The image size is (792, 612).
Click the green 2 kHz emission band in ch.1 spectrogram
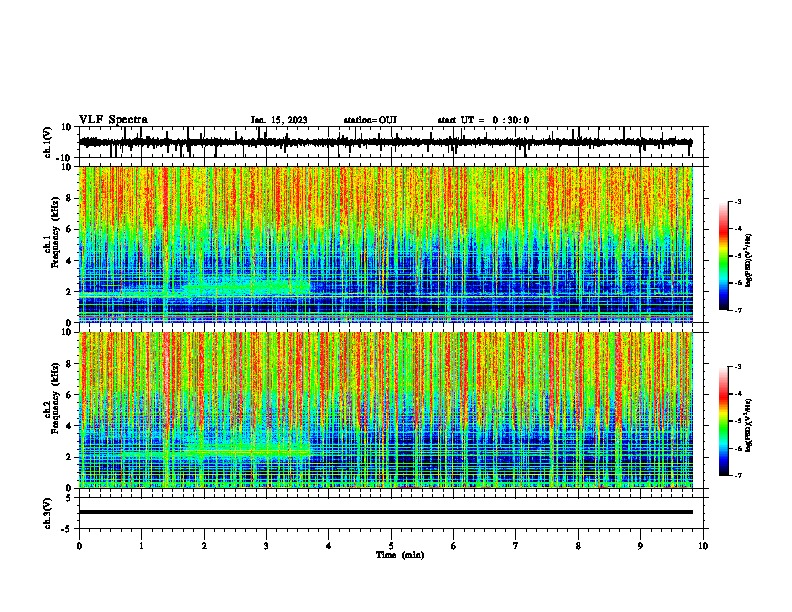tap(248, 288)
